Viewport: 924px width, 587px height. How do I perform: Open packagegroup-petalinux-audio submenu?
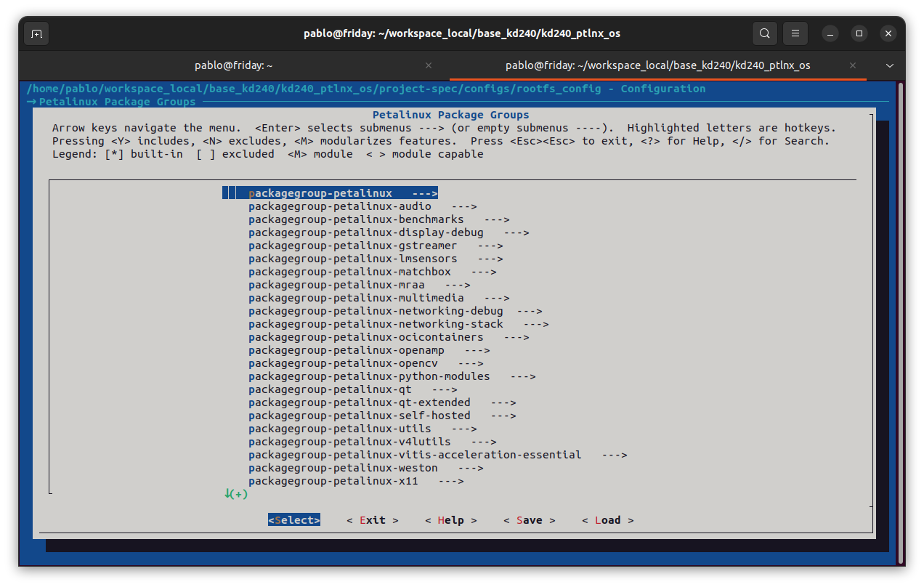[x=362, y=206]
